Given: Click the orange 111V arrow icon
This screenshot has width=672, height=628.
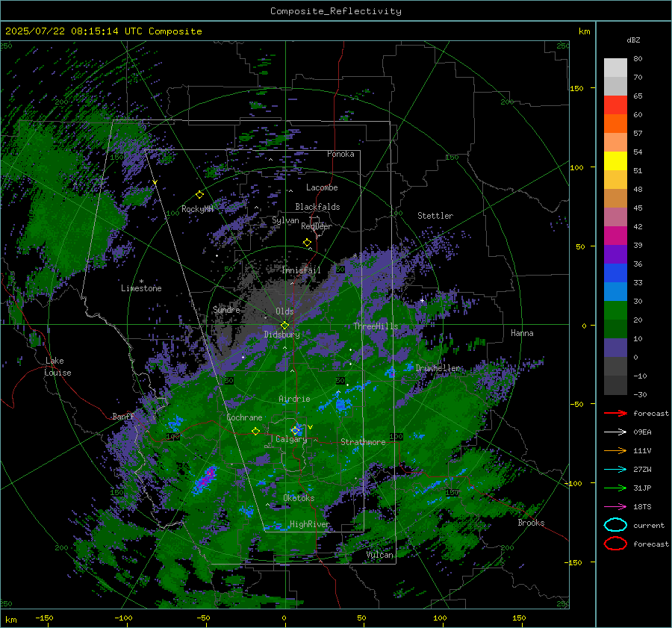Looking at the screenshot, I should [x=615, y=450].
